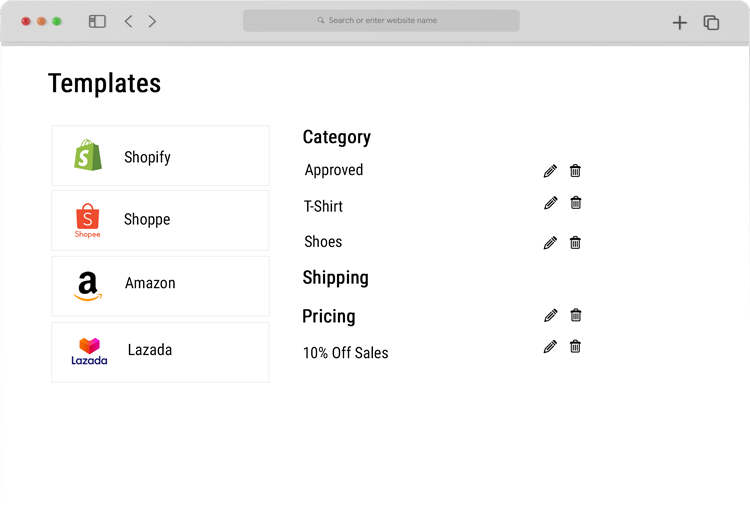The image size is (750, 509).
Task: Click the pencil icon next to T-Shirt
Action: coord(551,203)
